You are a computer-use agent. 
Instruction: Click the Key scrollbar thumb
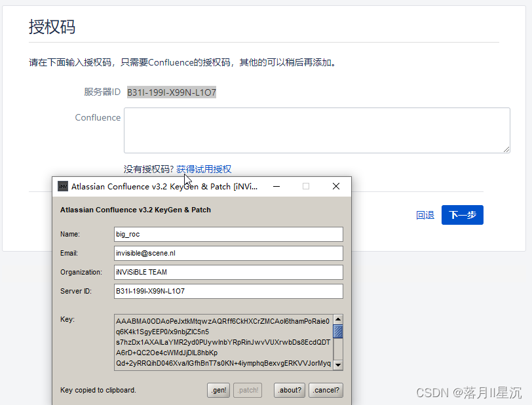click(x=338, y=332)
